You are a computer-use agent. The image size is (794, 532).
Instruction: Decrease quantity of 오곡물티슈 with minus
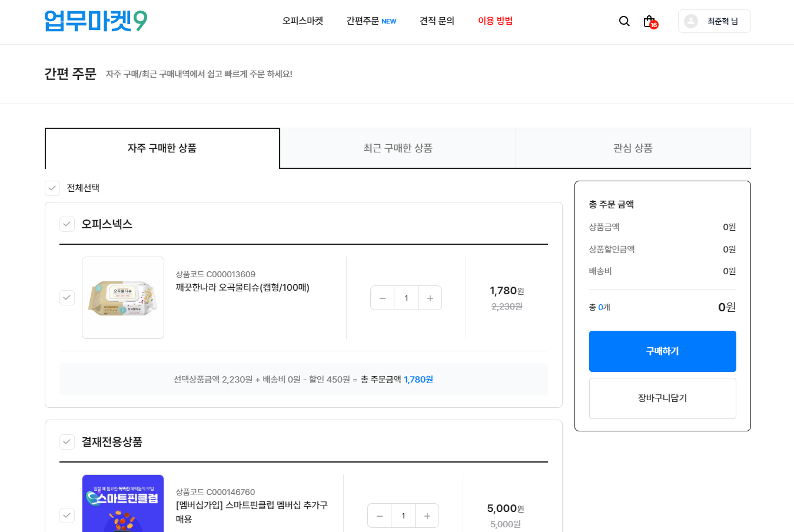pyautogui.click(x=383, y=298)
